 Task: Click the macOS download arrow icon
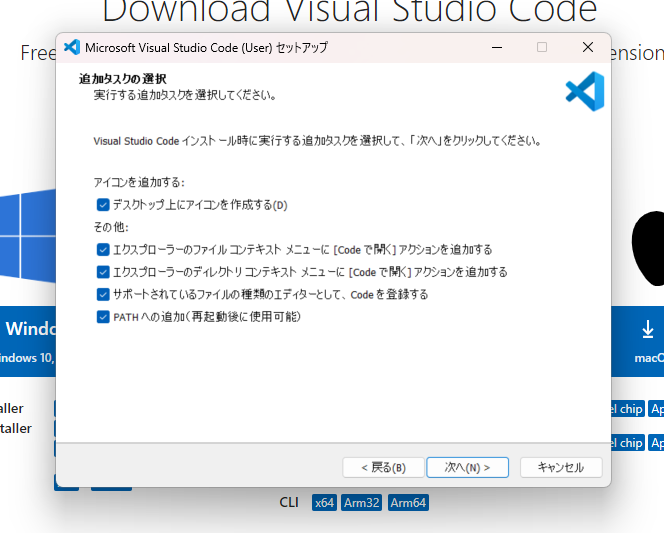pyautogui.click(x=648, y=329)
